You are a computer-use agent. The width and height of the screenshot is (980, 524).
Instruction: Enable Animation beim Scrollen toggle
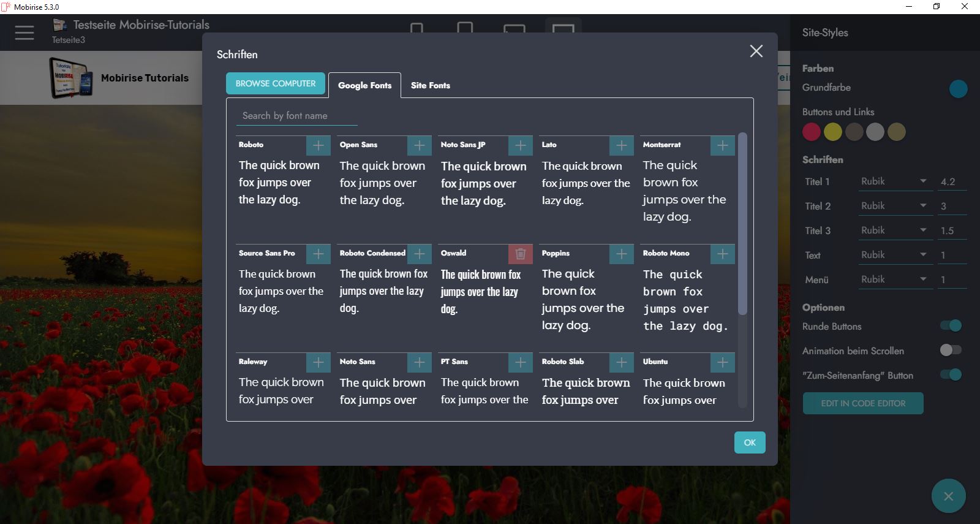click(x=951, y=350)
